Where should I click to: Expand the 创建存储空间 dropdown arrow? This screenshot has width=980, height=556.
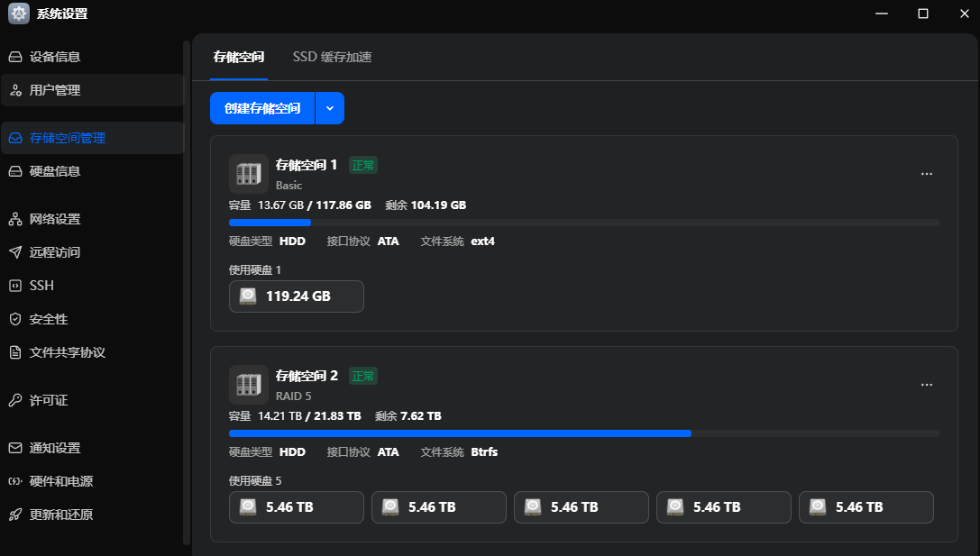click(330, 108)
